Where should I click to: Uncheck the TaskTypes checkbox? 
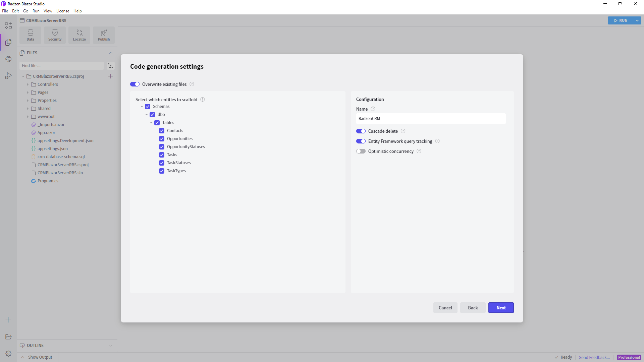pyautogui.click(x=162, y=171)
